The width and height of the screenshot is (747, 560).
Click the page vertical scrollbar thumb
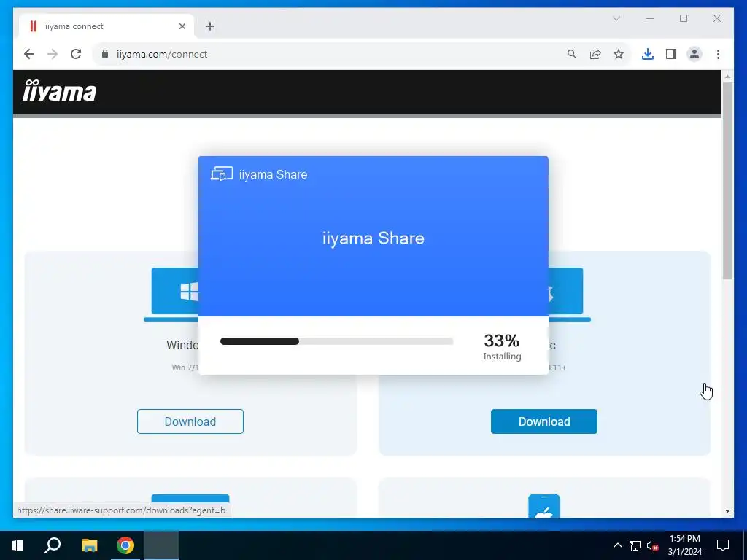coord(727,181)
